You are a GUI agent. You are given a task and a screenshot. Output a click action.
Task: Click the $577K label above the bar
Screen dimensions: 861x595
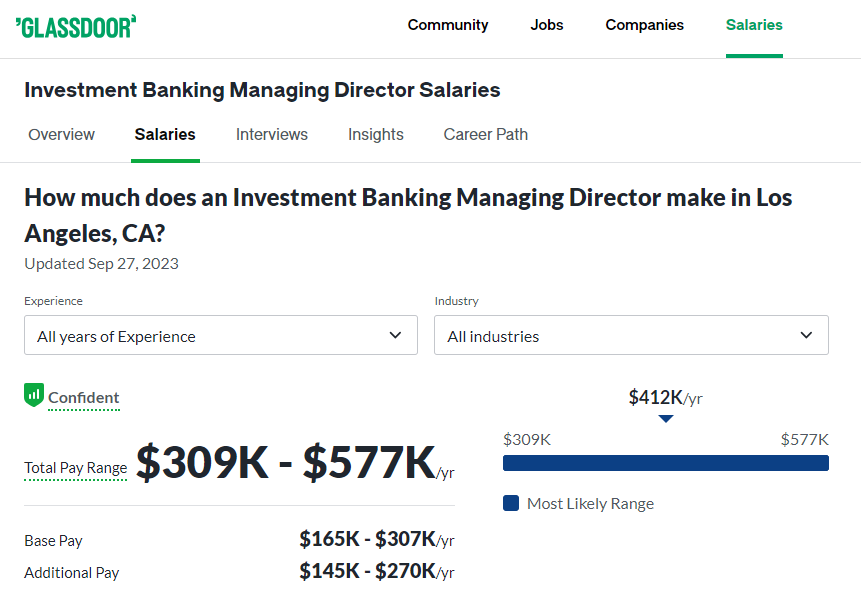click(804, 440)
